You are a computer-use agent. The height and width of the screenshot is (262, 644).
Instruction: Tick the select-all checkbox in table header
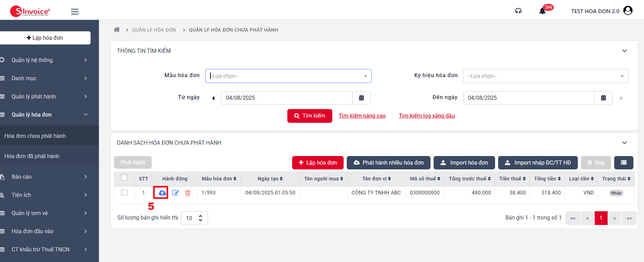124,178
